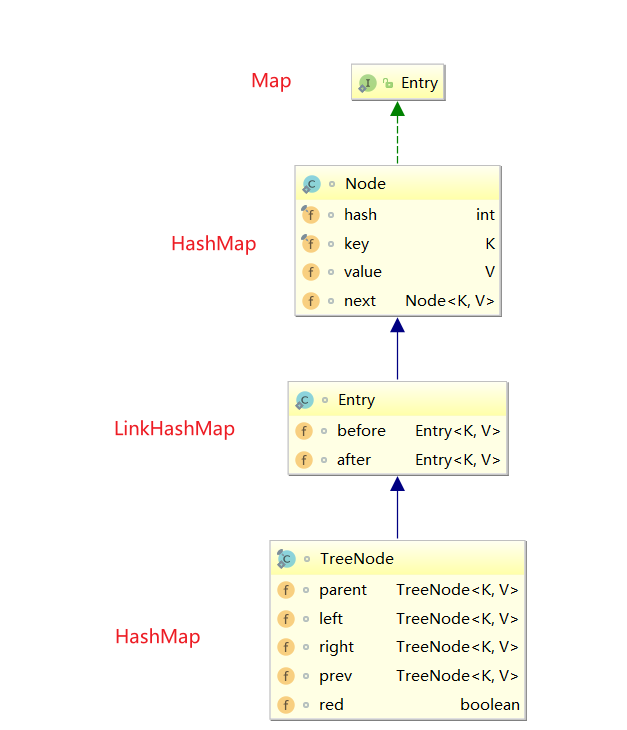
Task: Select the after field in Entry class
Action: click(397, 460)
